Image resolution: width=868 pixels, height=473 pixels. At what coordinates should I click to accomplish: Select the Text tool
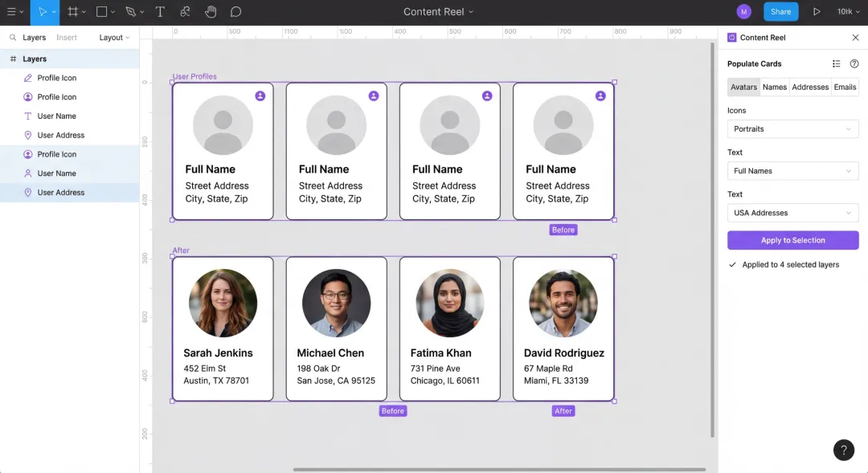point(160,12)
